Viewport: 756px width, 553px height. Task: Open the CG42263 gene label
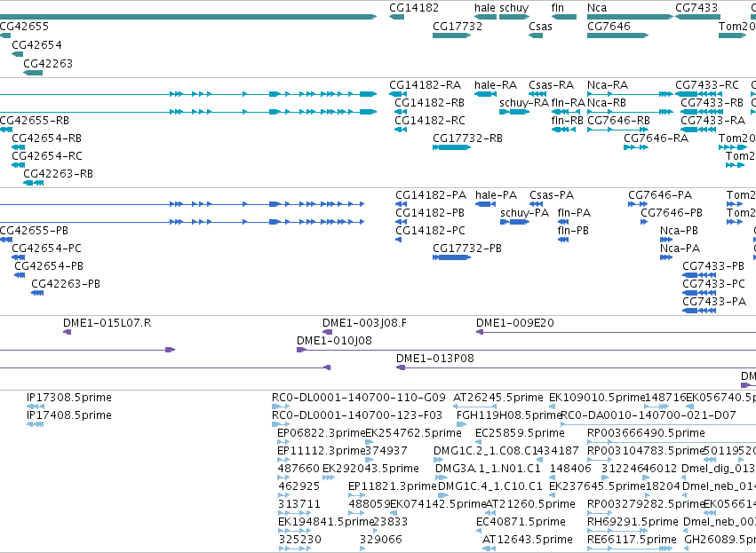(x=48, y=64)
